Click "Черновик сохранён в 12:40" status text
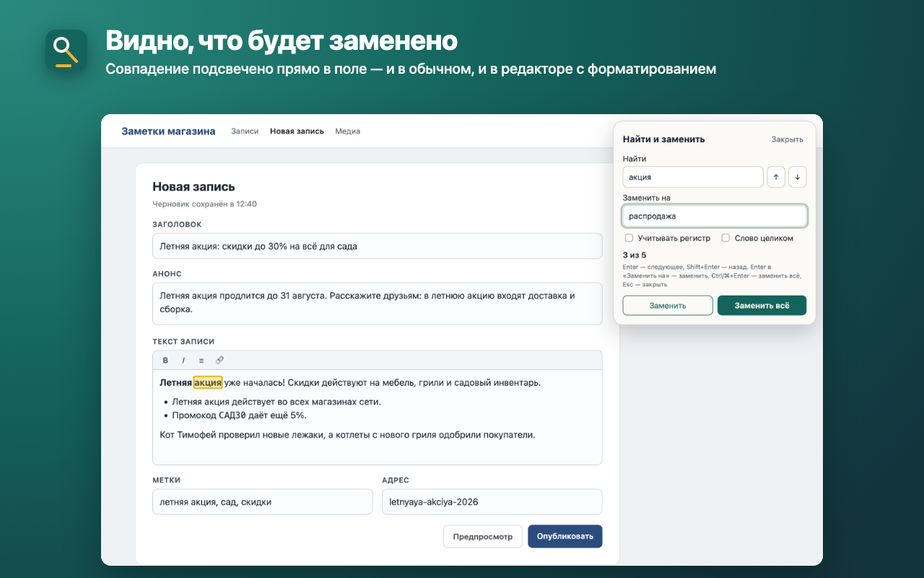The width and height of the screenshot is (924, 578). (x=204, y=204)
